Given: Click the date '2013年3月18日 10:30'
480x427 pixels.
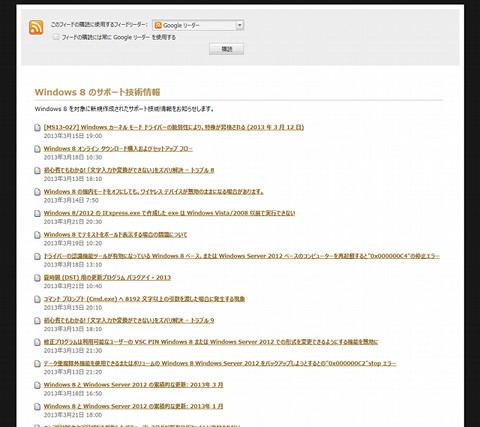Looking at the screenshot, I should (x=73, y=157).
